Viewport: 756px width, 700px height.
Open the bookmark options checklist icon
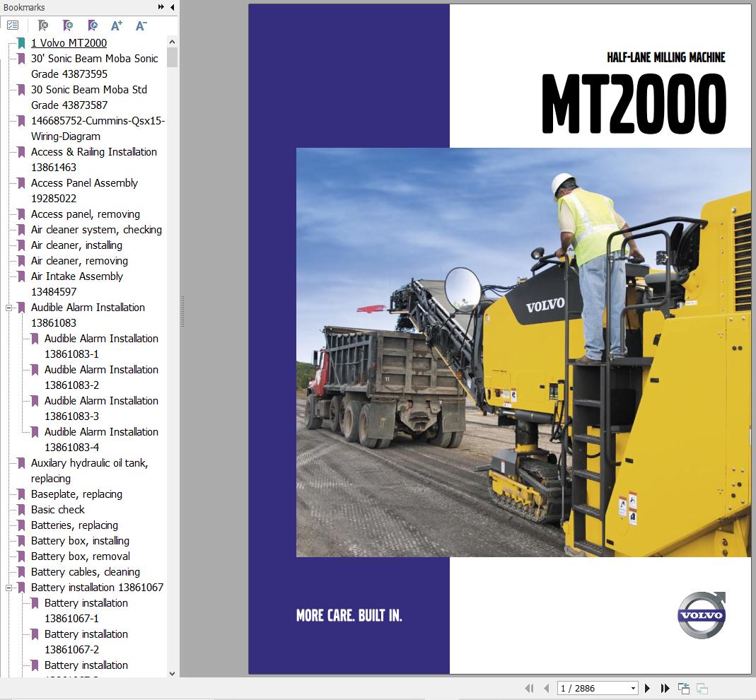point(13,25)
